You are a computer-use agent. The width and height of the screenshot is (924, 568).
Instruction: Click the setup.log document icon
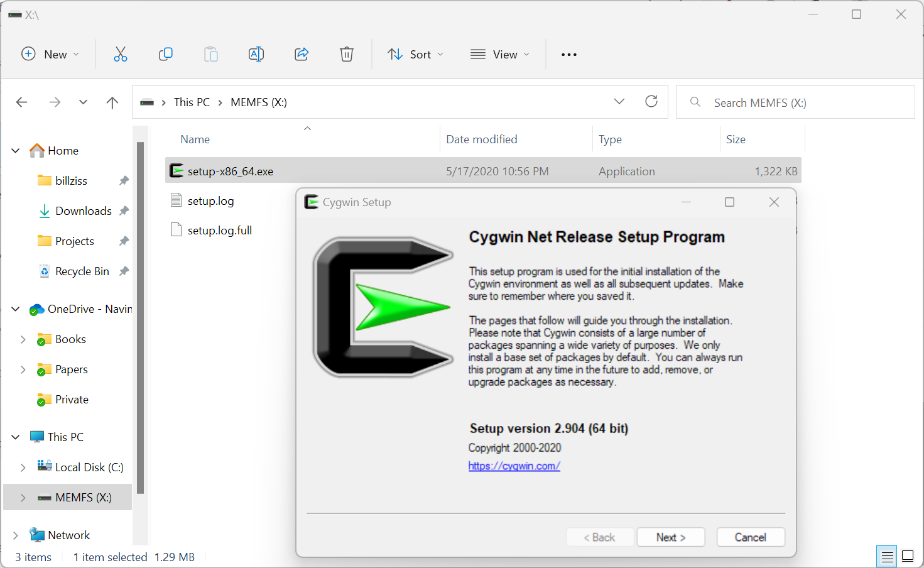pos(177,200)
